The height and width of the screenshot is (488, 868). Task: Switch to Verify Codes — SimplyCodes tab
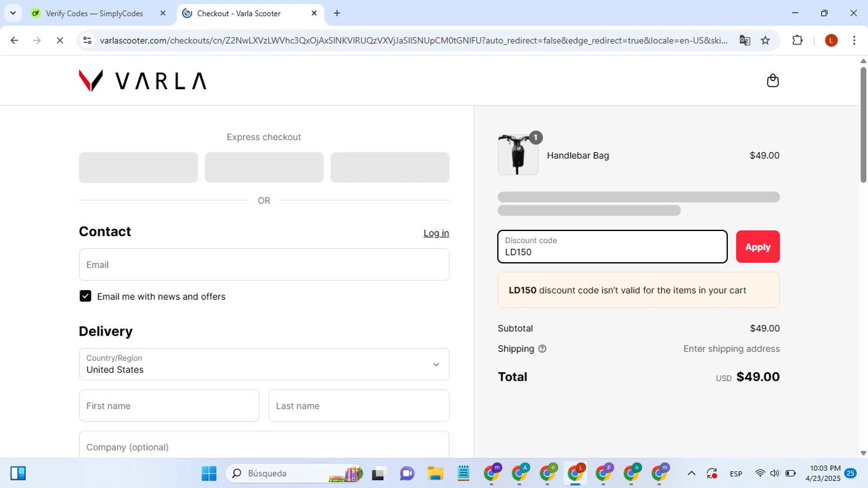[94, 13]
